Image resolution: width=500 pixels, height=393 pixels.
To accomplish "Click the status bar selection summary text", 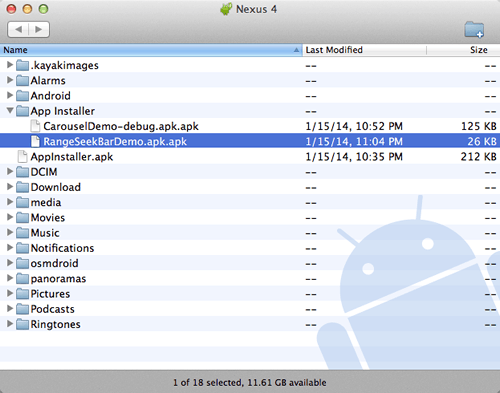I will pos(250,382).
